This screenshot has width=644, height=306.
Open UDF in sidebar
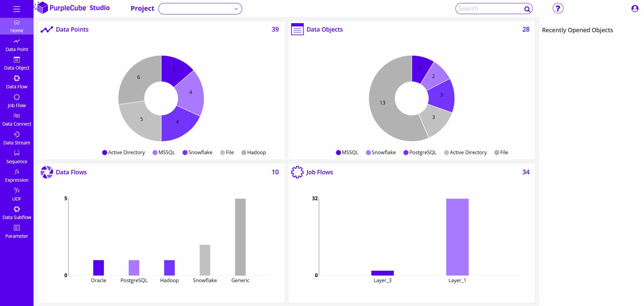17,194
